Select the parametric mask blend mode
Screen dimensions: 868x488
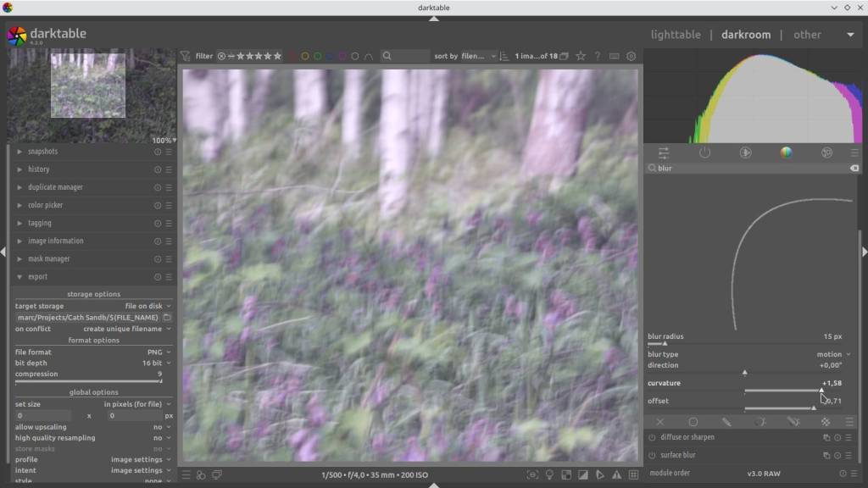760,422
